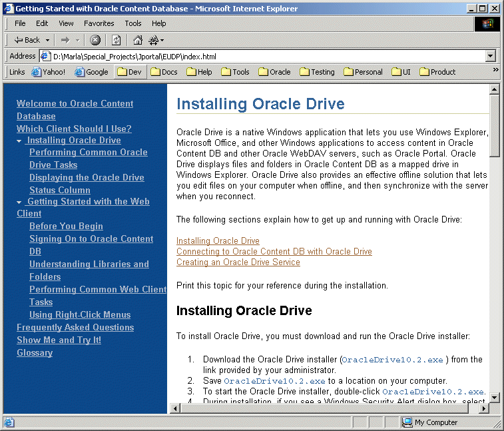
Task: Open the Personal links folder
Action: click(x=364, y=72)
